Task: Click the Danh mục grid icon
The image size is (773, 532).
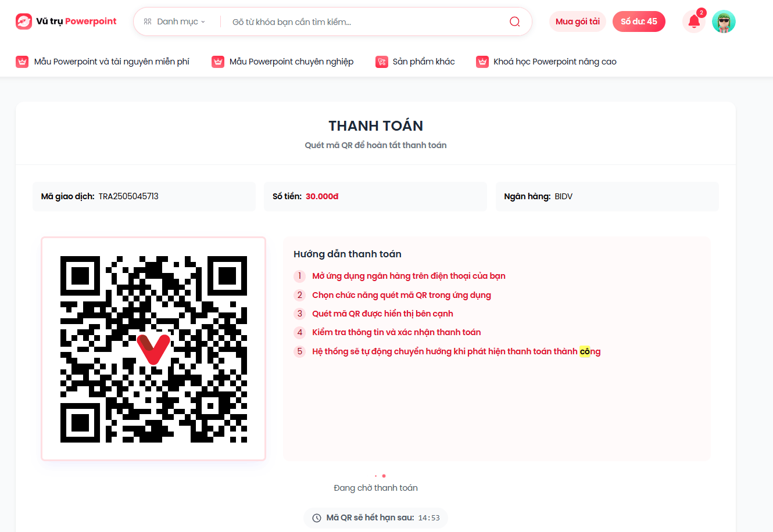Action: [x=148, y=21]
